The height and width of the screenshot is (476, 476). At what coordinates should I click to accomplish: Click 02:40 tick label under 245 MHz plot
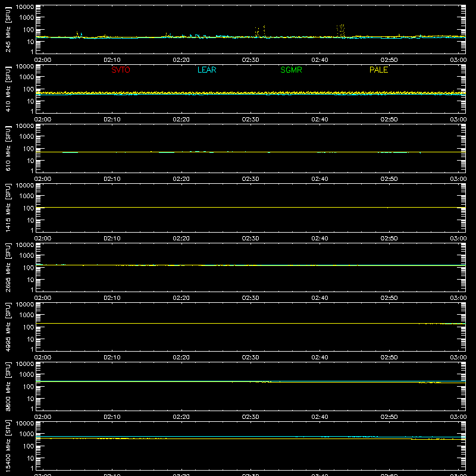[x=320, y=60]
